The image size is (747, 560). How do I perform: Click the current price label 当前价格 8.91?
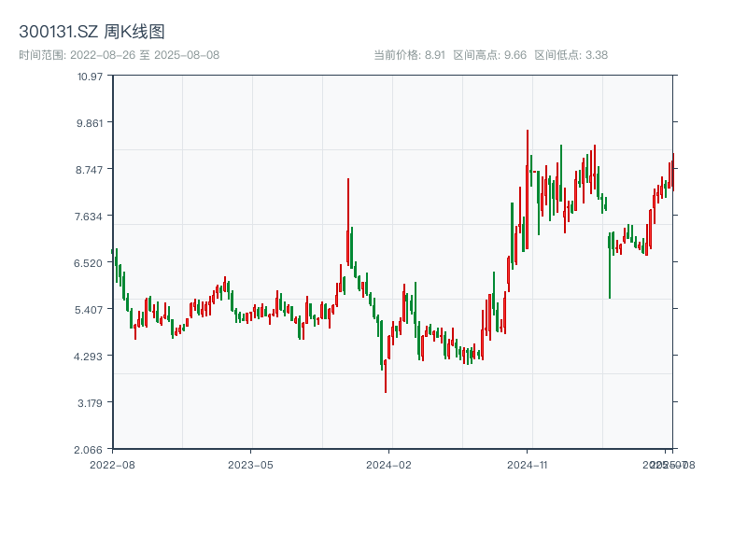(409, 55)
